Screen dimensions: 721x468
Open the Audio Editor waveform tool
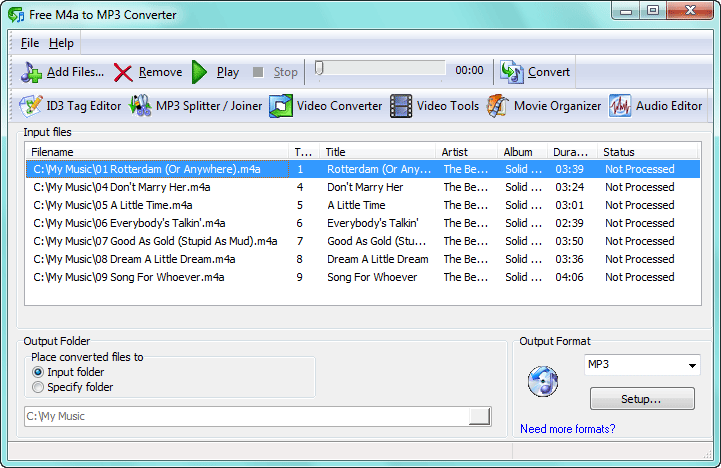tap(656, 106)
